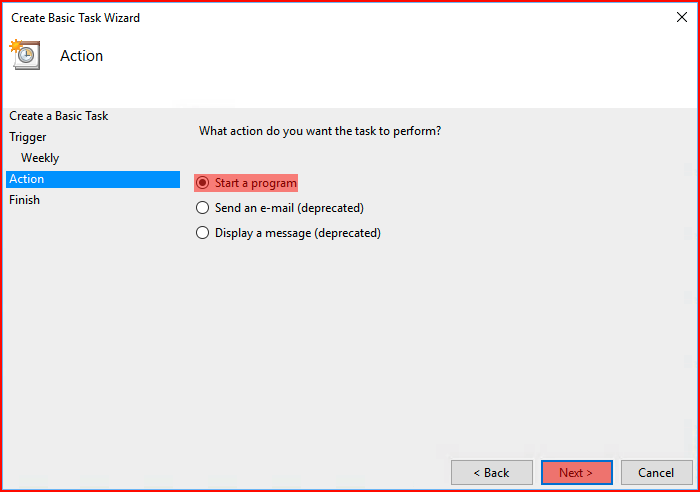Go to Create a Basic Task step
The width and height of the screenshot is (700, 492).
58,116
